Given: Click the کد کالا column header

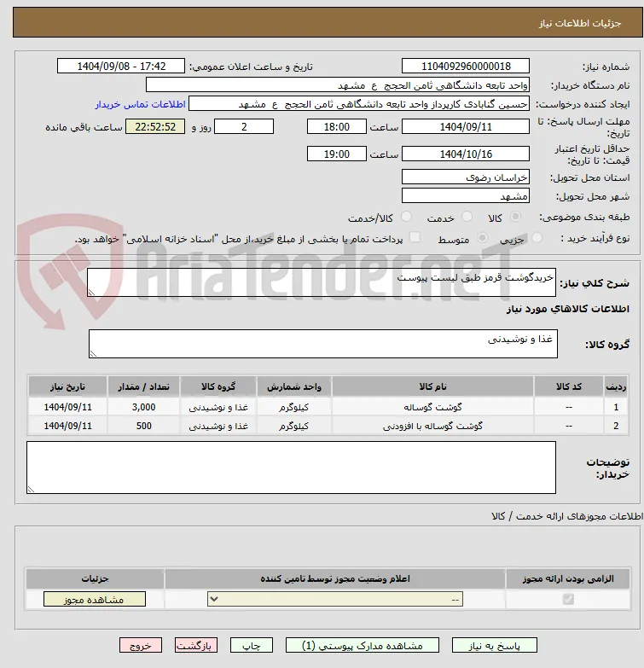Looking at the screenshot, I should [569, 386].
